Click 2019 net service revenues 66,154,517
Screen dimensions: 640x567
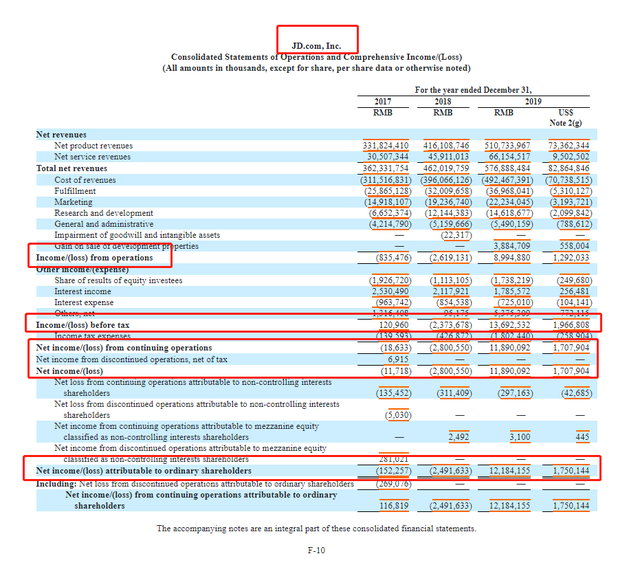click(509, 157)
